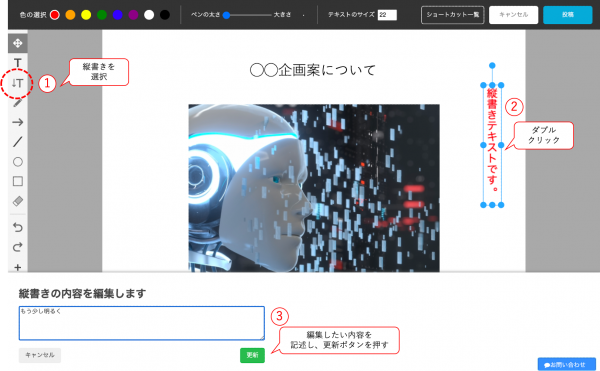Select the rectangle shape tool

tap(18, 181)
